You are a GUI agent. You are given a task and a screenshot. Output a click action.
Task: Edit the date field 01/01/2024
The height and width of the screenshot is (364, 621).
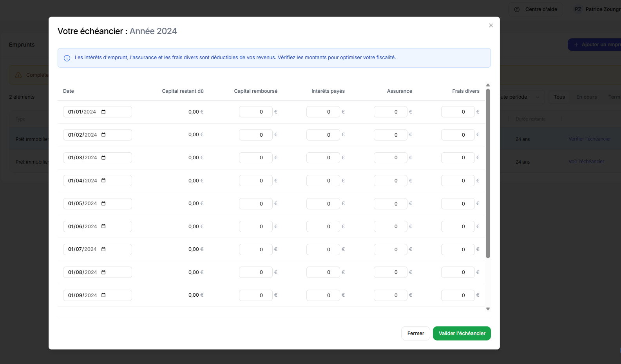97,112
